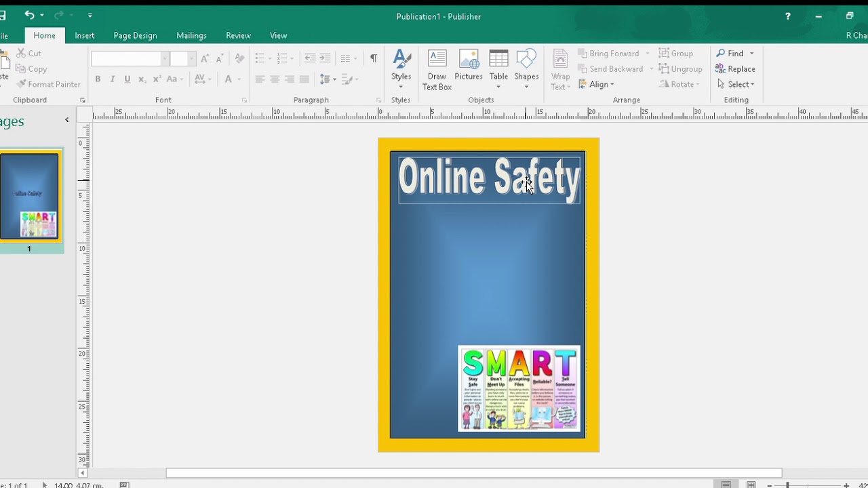Toggle special characters paragraph mark

374,58
